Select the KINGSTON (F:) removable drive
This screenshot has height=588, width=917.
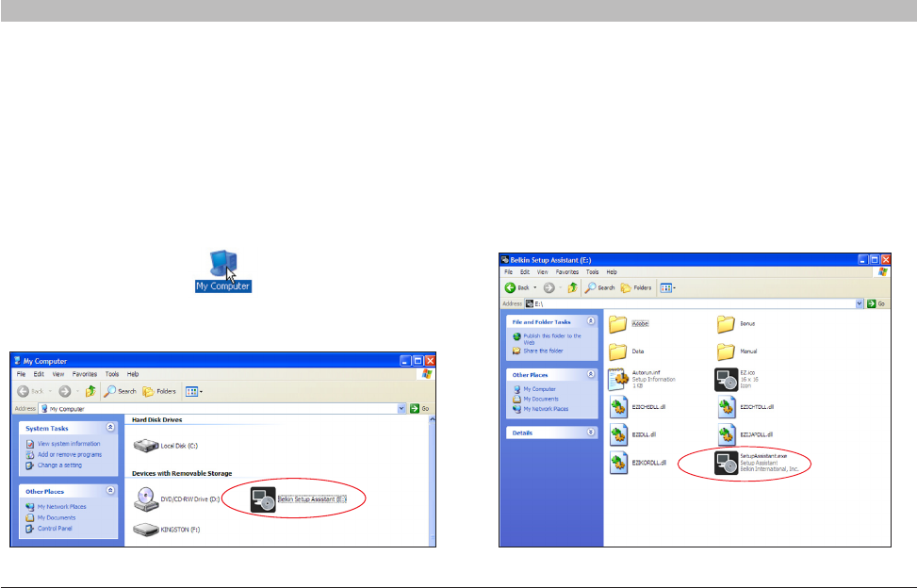coord(166,530)
